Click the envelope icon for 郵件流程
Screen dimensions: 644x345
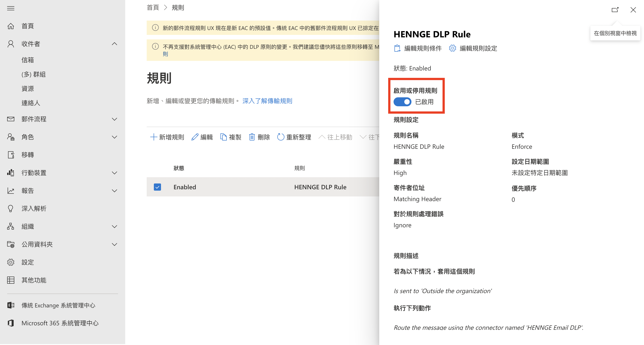pos(11,119)
